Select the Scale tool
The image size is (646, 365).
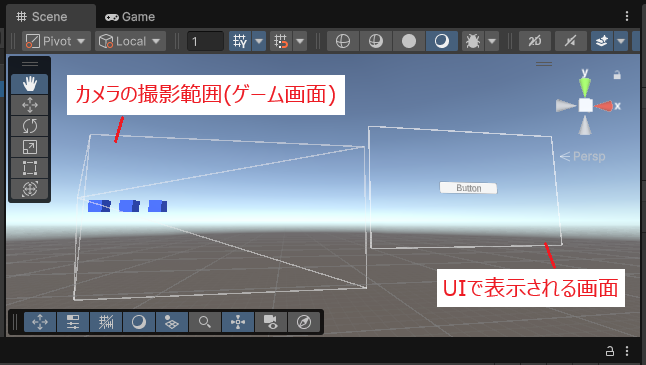click(30, 147)
